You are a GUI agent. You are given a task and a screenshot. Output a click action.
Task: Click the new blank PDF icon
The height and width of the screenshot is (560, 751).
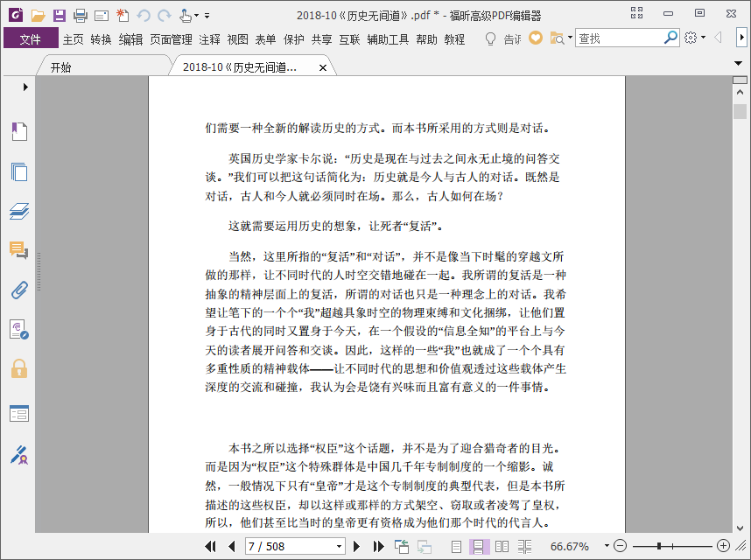point(123,16)
